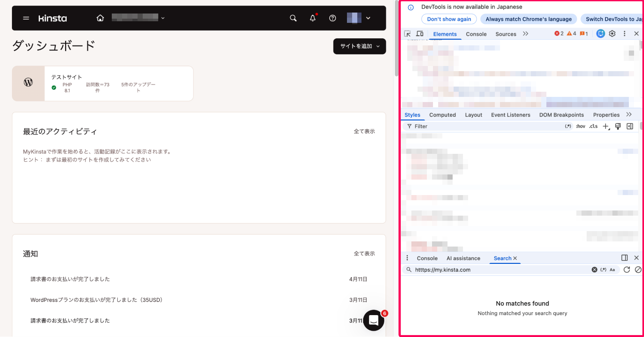Click the 4 warnings counter
The image size is (644, 337).
point(572,33)
